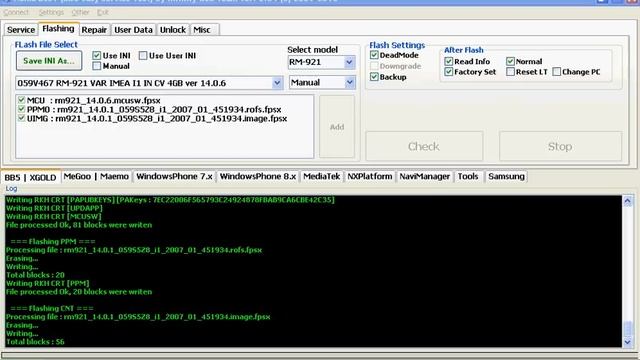Viewport: 640px width, 360px height.
Task: Select the BB5 | XGOLD platform tab
Action: pos(31,177)
